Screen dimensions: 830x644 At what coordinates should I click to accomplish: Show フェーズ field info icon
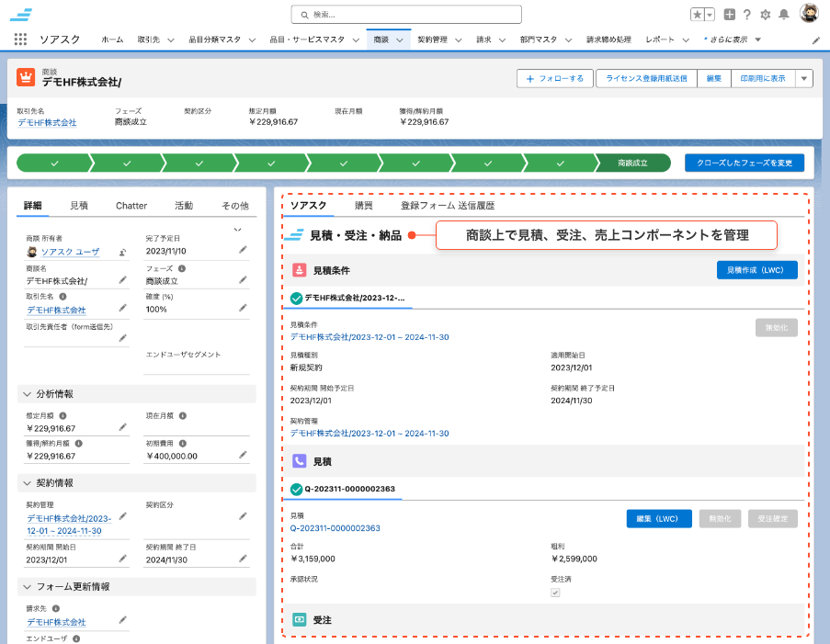point(182,268)
